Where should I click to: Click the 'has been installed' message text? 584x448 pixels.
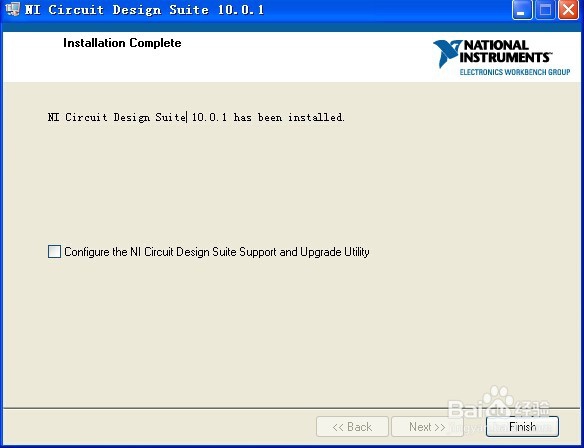tap(196, 117)
